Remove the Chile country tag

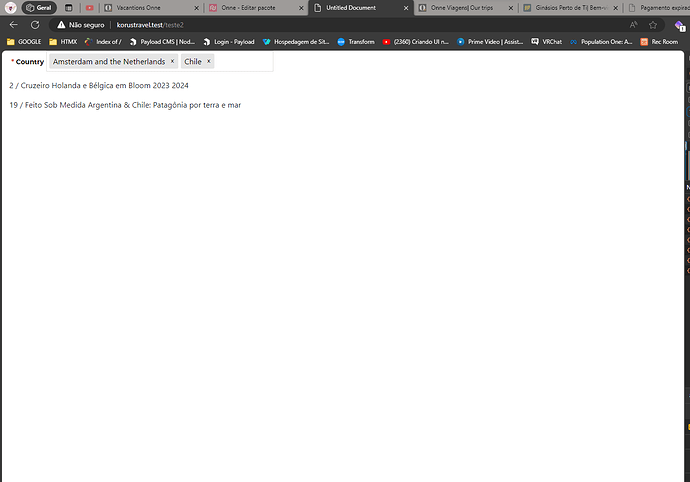click(208, 62)
